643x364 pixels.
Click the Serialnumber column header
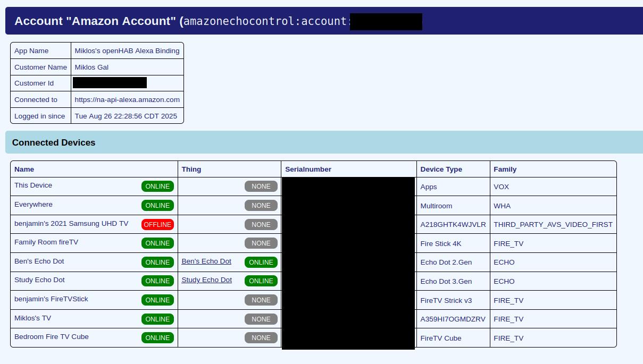tap(308, 169)
